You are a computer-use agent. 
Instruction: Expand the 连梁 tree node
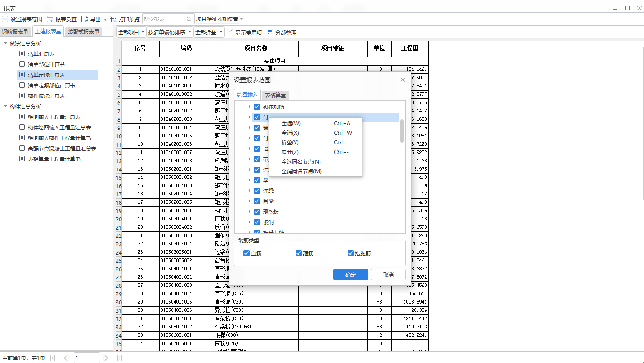pos(250,191)
